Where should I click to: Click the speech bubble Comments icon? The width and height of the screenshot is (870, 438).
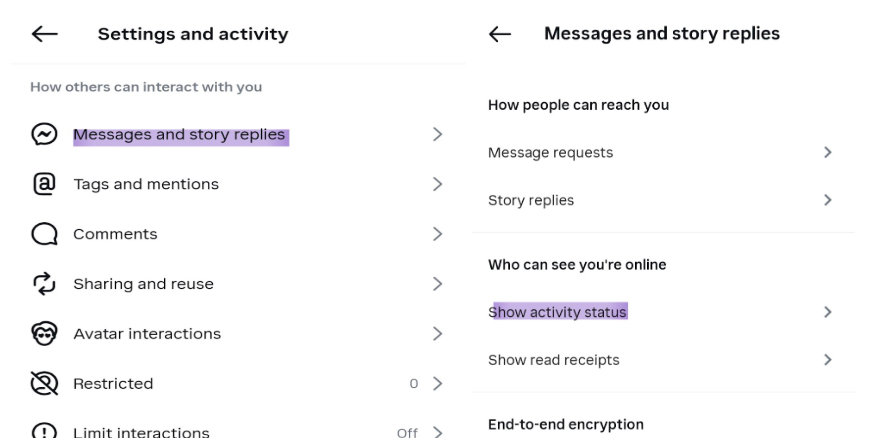(x=43, y=234)
